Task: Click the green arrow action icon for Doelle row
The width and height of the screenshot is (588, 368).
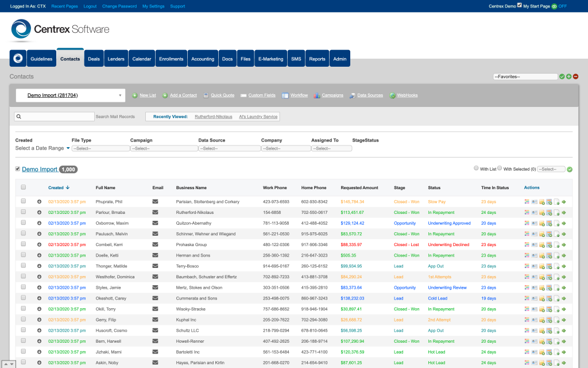Action: [564, 255]
